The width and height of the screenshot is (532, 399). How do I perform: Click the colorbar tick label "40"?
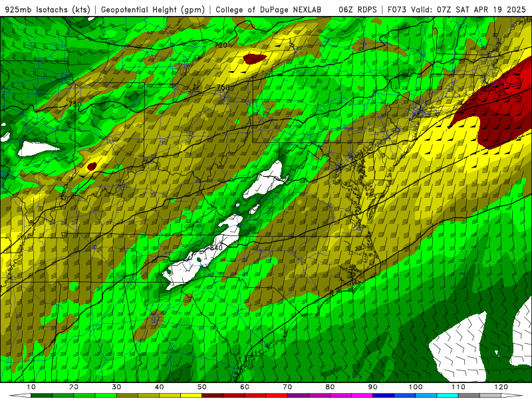[159, 387]
